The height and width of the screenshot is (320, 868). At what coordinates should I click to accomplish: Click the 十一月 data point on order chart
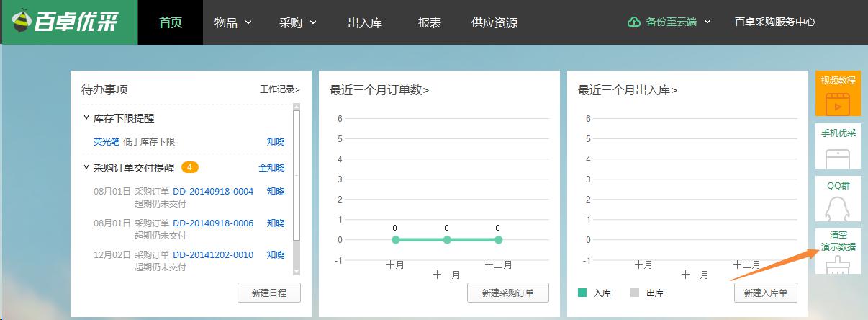point(447,240)
